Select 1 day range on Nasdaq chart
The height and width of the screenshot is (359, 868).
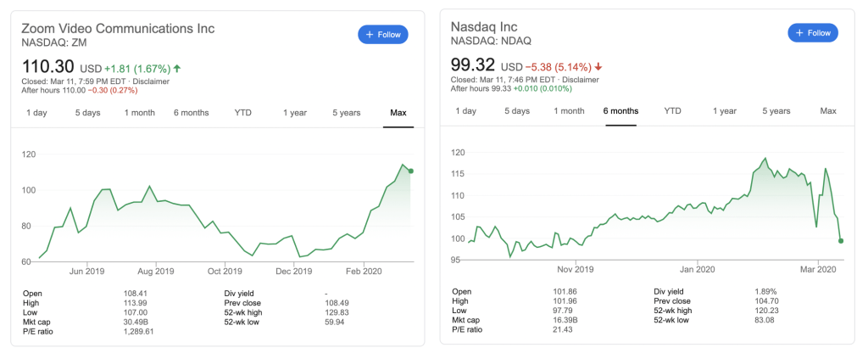465,111
